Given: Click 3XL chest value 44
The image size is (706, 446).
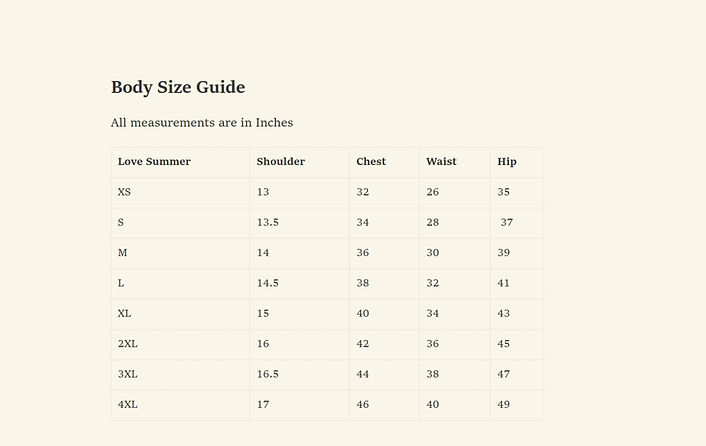Looking at the screenshot, I should click(363, 374).
